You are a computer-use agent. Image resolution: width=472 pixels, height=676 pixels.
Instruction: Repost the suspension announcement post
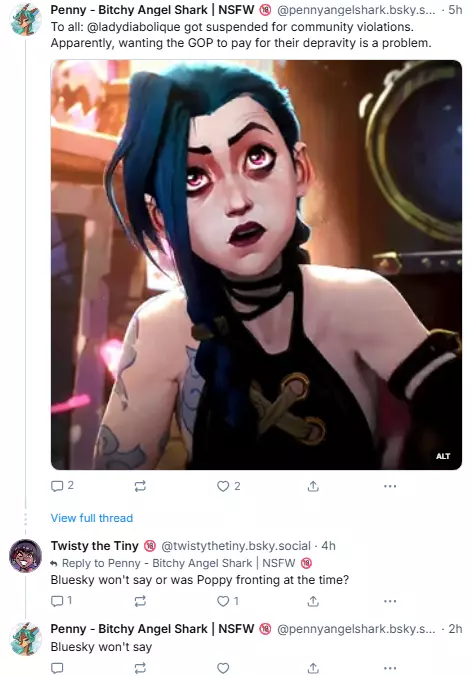140,486
